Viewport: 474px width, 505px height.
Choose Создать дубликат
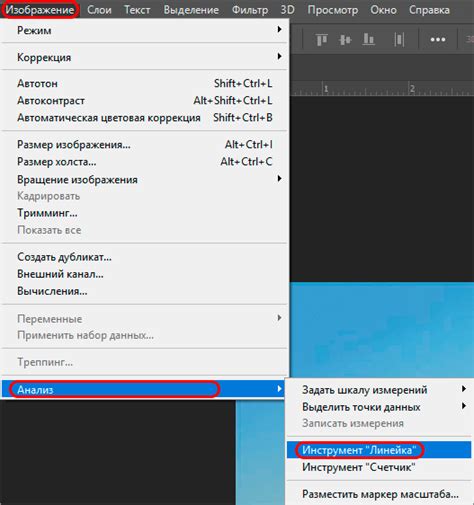[144, 257]
